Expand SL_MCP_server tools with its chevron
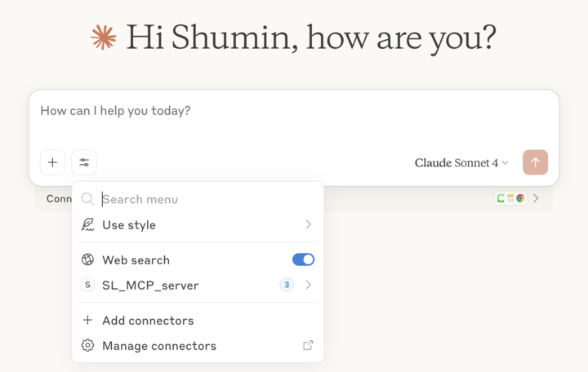Viewport: 588px width, 372px height. 308,285
